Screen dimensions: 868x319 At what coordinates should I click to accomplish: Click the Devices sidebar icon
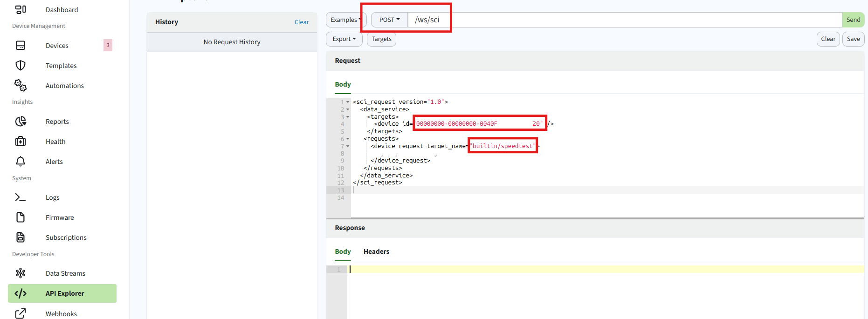point(21,46)
